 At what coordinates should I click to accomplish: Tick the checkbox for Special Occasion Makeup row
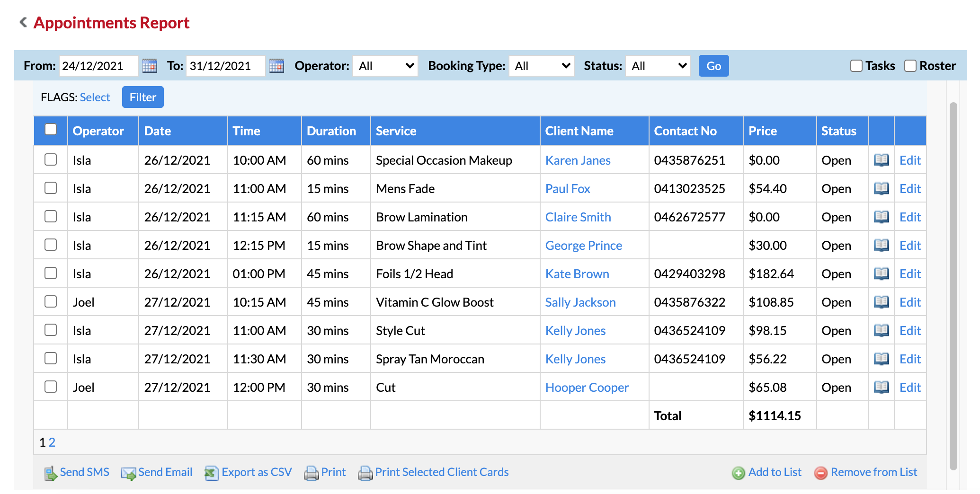(x=51, y=159)
